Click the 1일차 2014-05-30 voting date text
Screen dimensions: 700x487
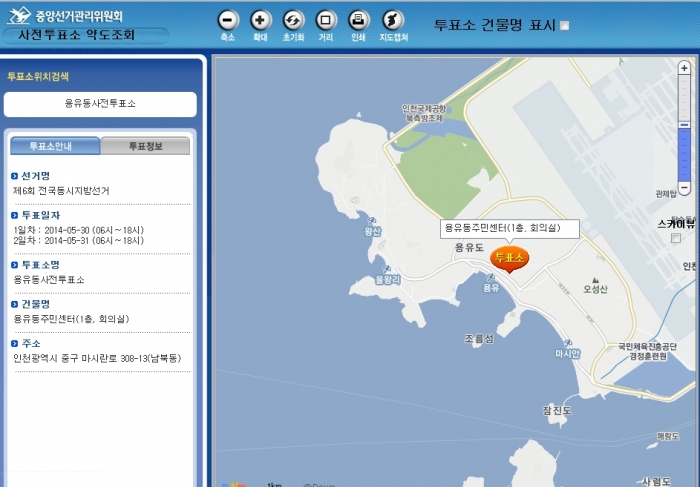click(x=79, y=230)
